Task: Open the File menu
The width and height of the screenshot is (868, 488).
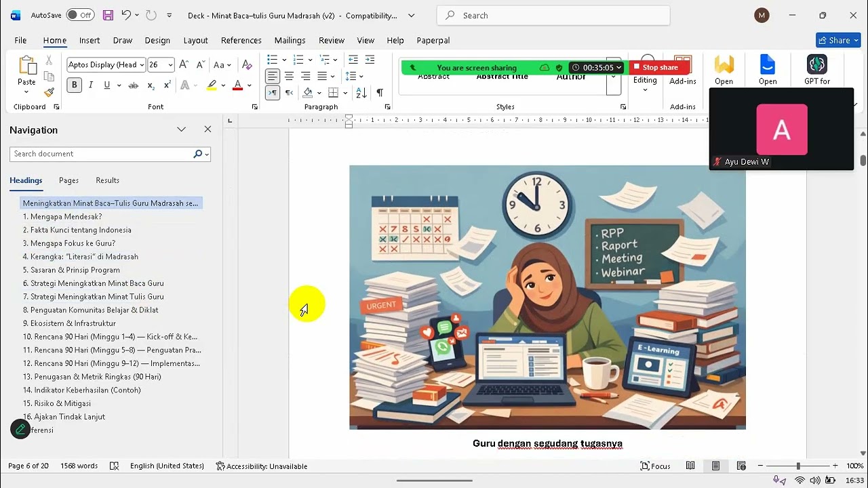Action: pyautogui.click(x=20, y=40)
